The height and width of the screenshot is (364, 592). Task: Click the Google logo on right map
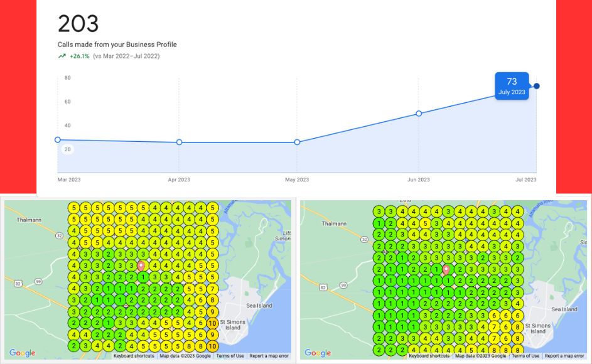[x=318, y=353]
